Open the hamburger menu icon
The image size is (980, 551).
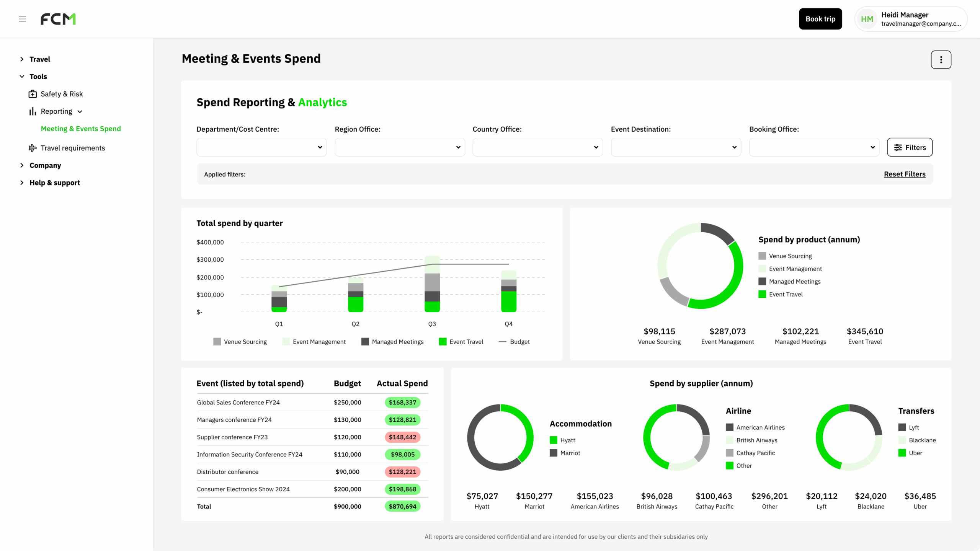[22, 19]
